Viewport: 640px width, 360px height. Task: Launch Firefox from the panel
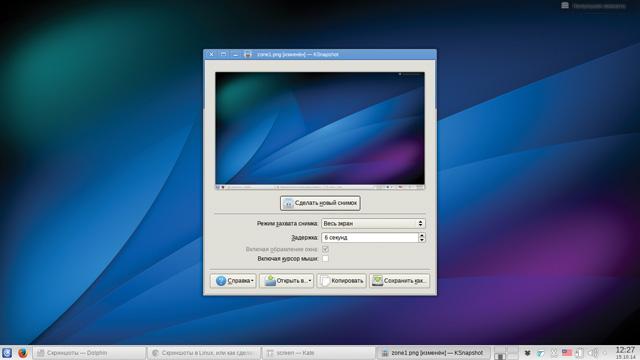pos(22,353)
